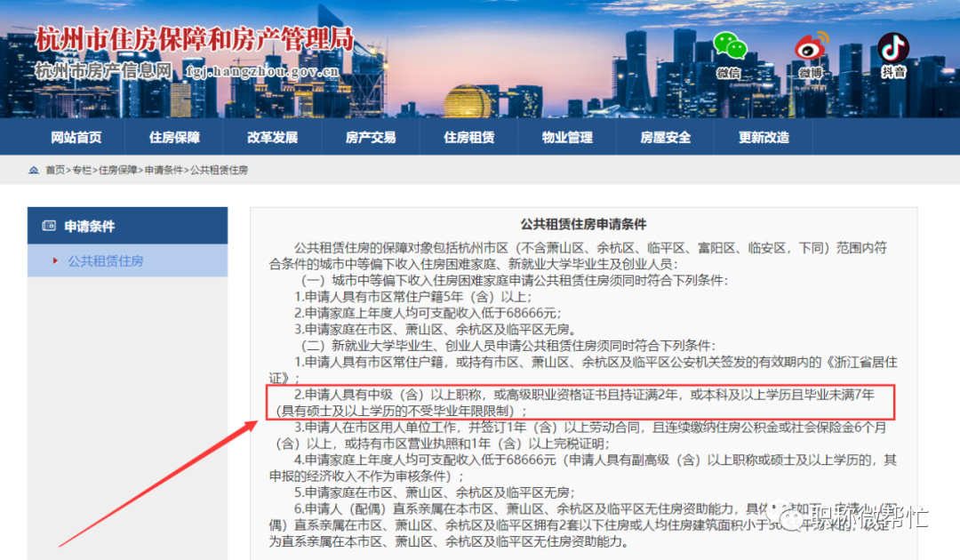Click the fgj.hangzhou.gov.cn site address text

pyautogui.click(x=263, y=72)
